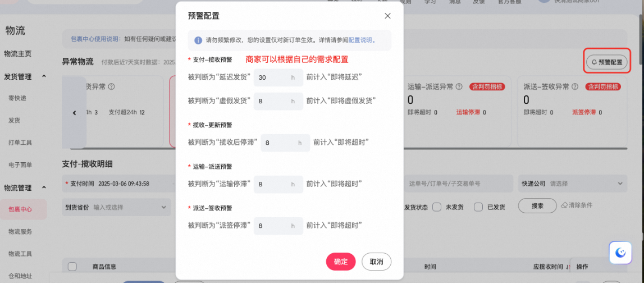This screenshot has height=284, width=644.
Task: Edit the 揽收后停滞 hours field
Action: click(x=285, y=143)
